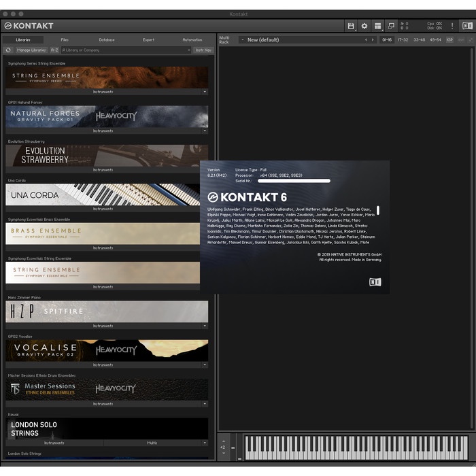476x476 pixels.
Task: Toggle the Instr Nav button
Action: (203, 50)
